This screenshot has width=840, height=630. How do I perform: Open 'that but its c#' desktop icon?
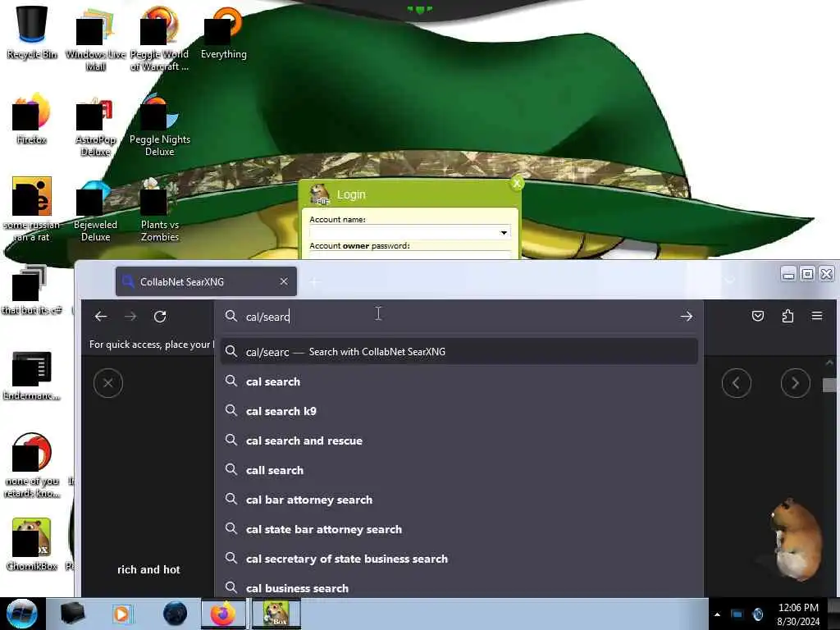pyautogui.click(x=32, y=290)
